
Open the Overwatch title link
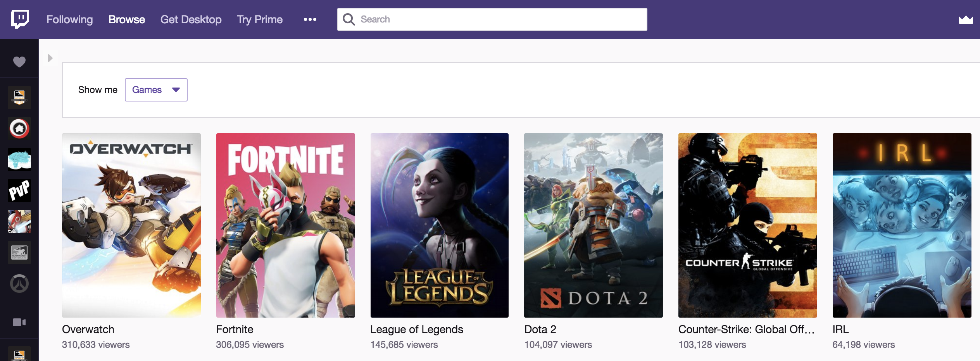click(x=88, y=329)
